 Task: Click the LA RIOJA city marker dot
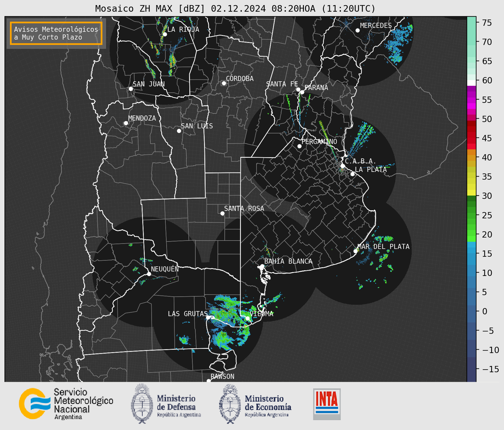(165, 34)
